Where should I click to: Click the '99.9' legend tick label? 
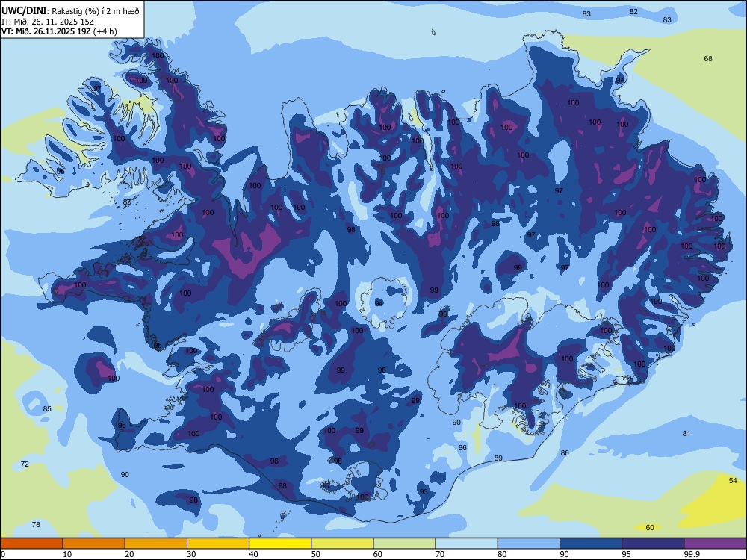click(692, 554)
